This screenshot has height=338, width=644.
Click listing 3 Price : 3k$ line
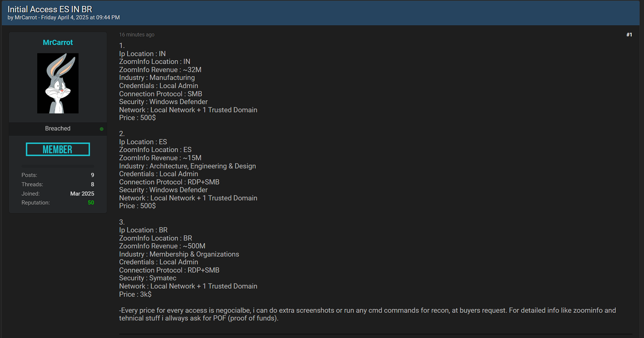coord(135,294)
